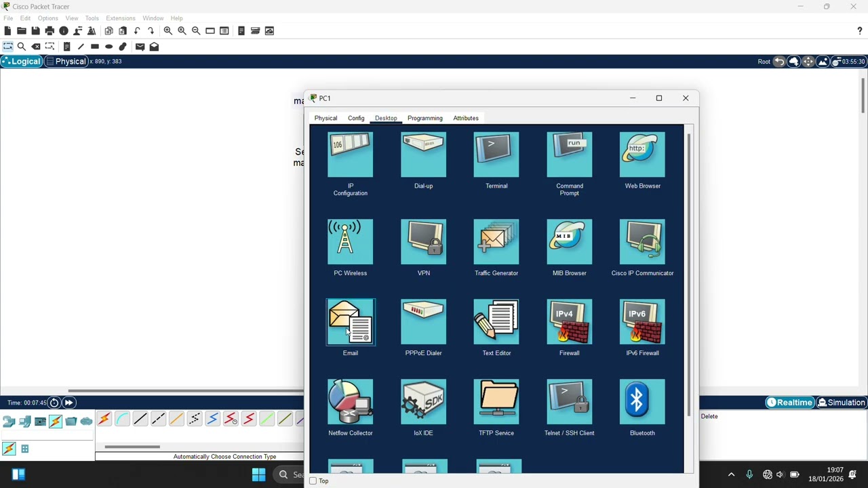The height and width of the screenshot is (488, 868).
Task: Launch the Web Browser app
Action: click(x=642, y=161)
